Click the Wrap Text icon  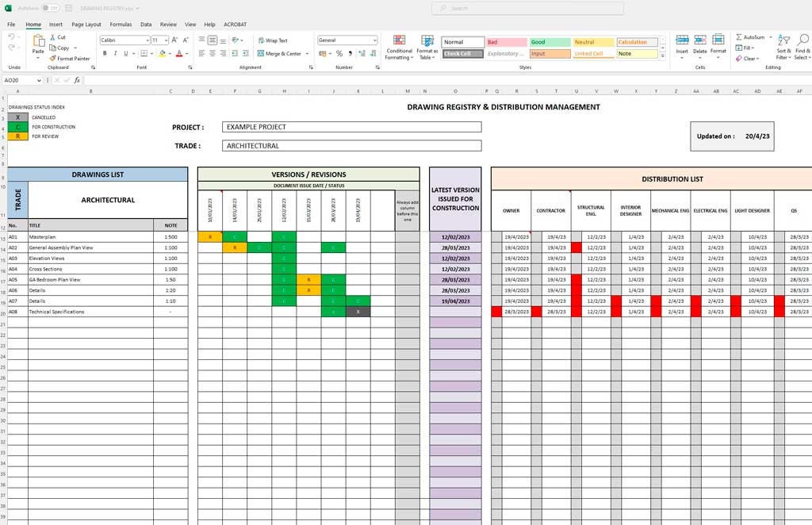pyautogui.click(x=262, y=39)
